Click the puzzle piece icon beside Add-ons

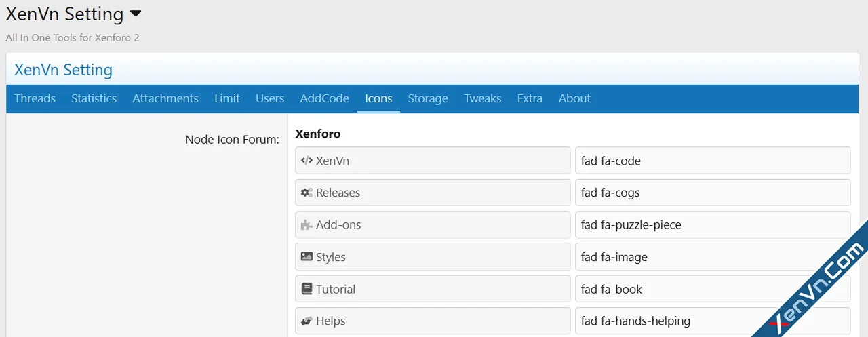point(307,225)
